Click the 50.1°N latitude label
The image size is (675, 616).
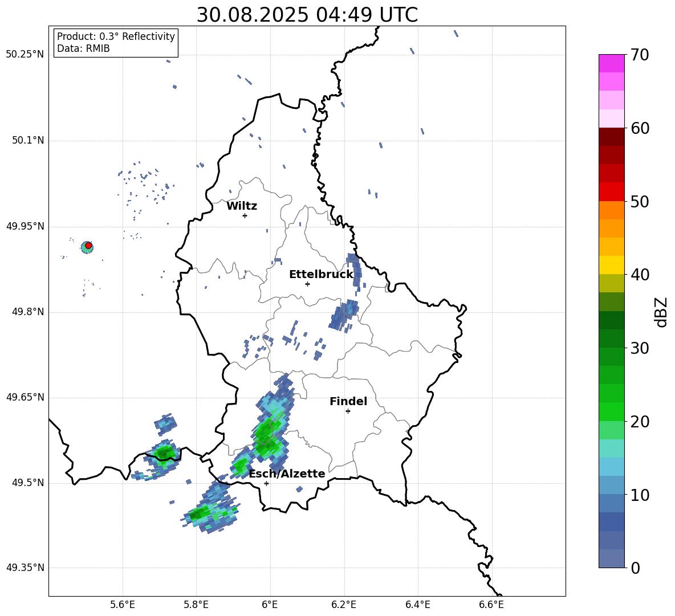tap(28, 141)
